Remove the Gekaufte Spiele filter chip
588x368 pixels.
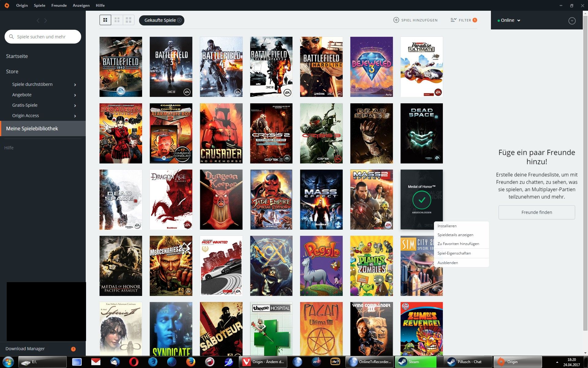click(179, 20)
